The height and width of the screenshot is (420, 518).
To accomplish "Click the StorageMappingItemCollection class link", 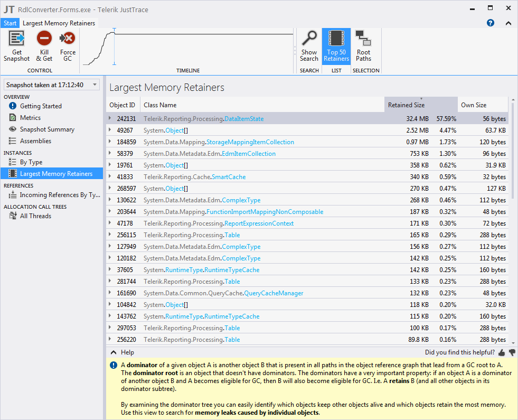I will 250,142.
